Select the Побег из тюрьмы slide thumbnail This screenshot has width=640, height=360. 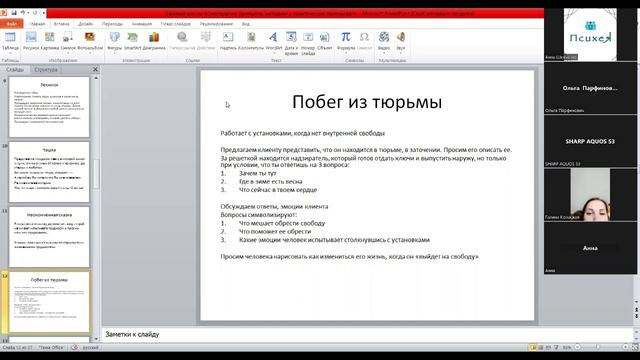(x=49, y=302)
